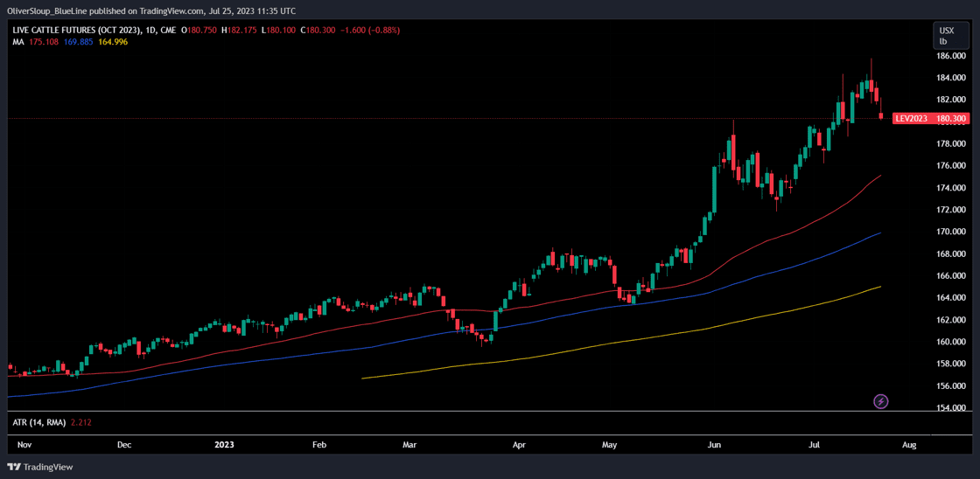Click the 178.000 price axis label
Viewport: 980px width, 479px height.
[x=950, y=143]
